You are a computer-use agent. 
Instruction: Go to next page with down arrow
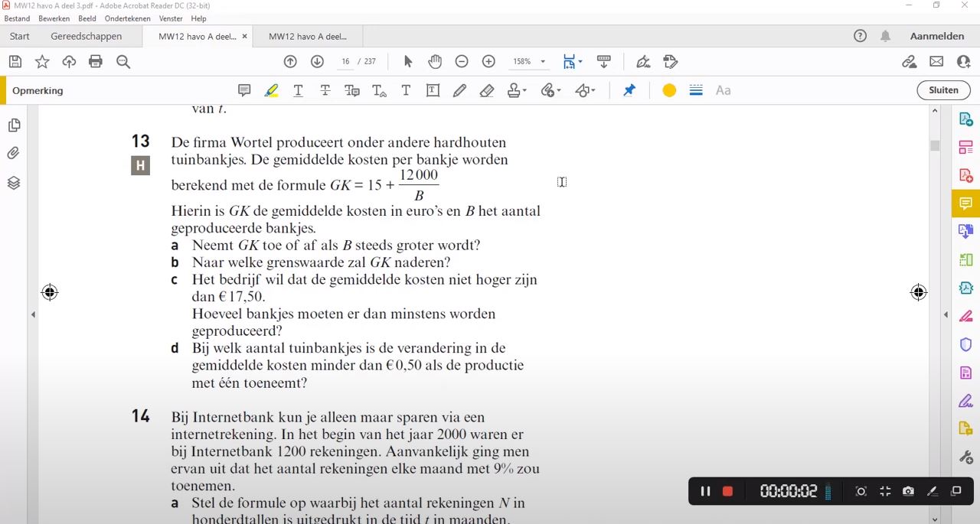[x=317, y=61]
